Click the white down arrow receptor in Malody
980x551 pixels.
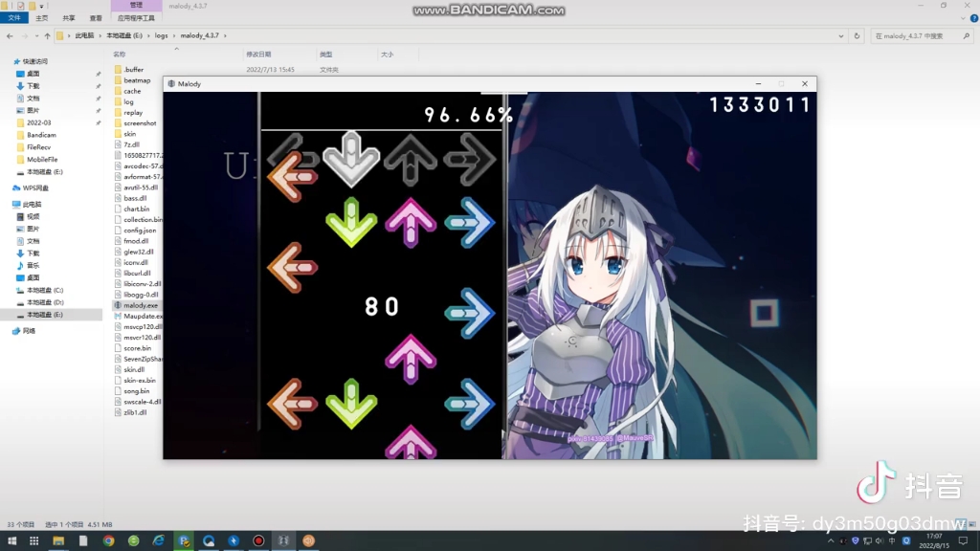tap(351, 159)
